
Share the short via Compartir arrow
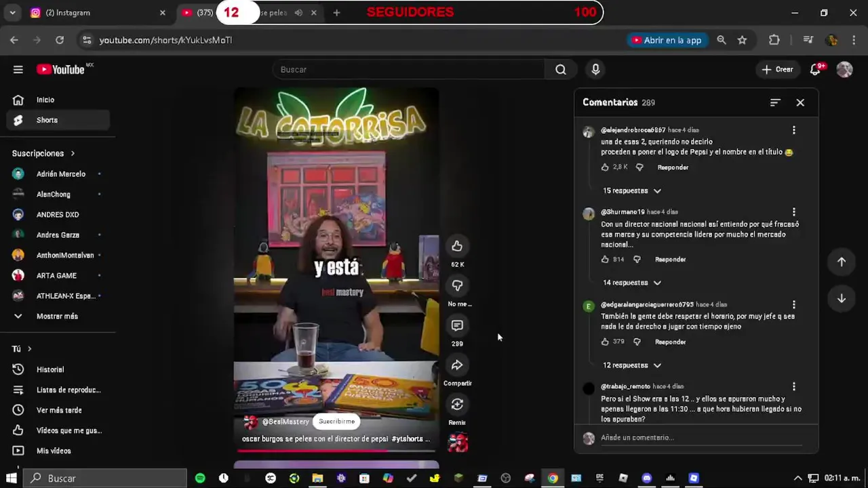[457, 365]
